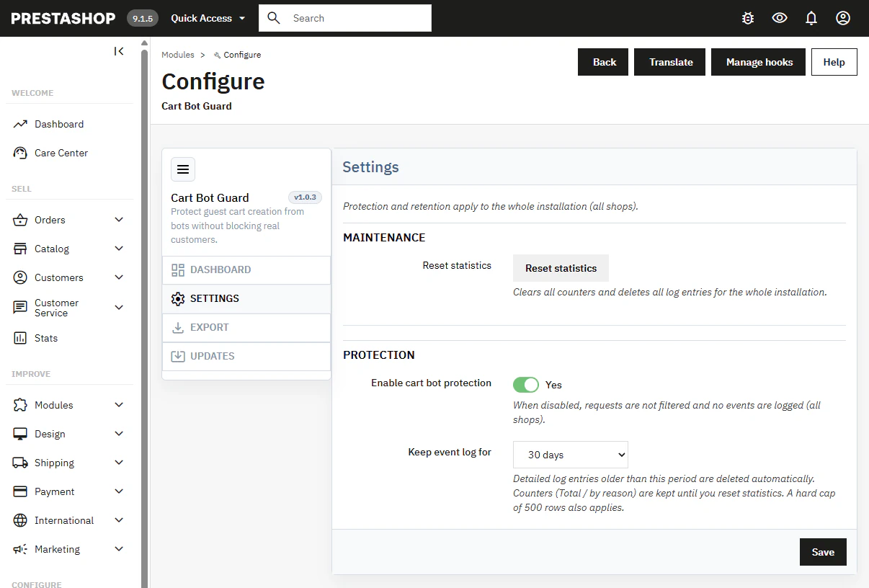Expand the Customers submenu chevron

120,277
